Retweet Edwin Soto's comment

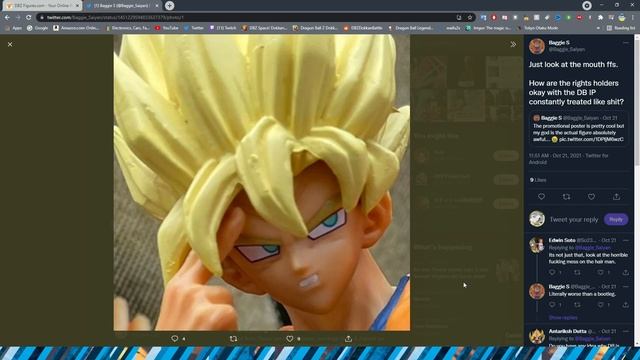point(577,272)
